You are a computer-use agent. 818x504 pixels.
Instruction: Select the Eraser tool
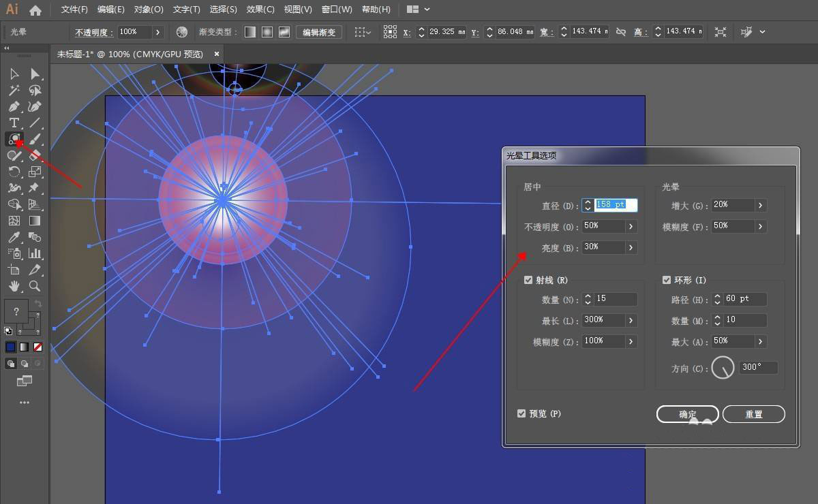click(35, 156)
